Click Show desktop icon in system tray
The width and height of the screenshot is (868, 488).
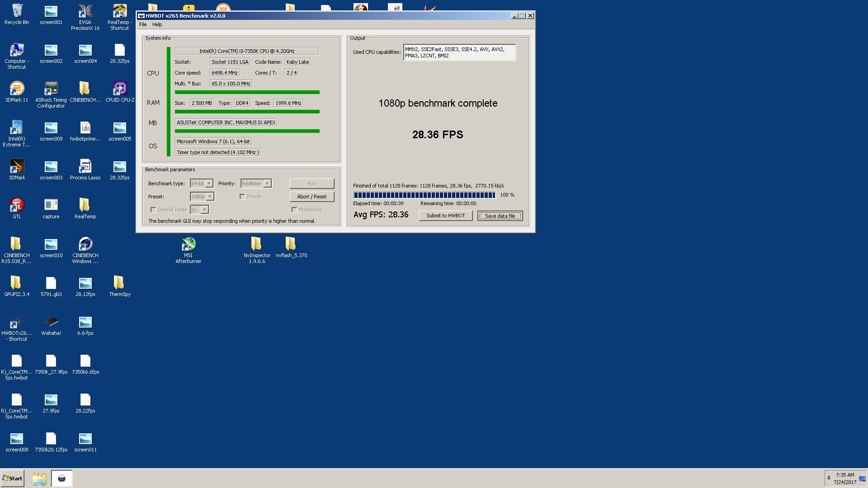tap(863, 479)
